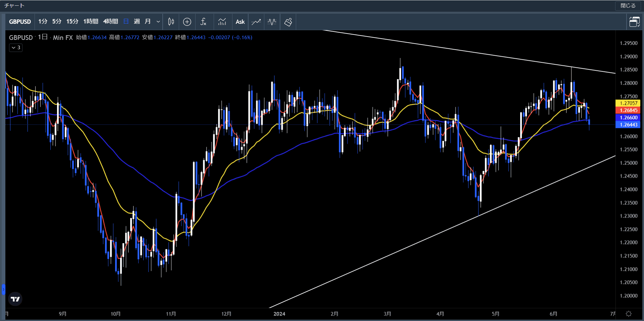Select the 1分 timeframe

point(43,21)
